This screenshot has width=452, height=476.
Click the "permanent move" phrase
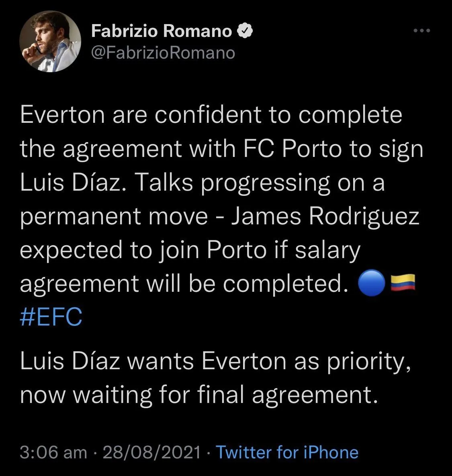click(x=114, y=216)
